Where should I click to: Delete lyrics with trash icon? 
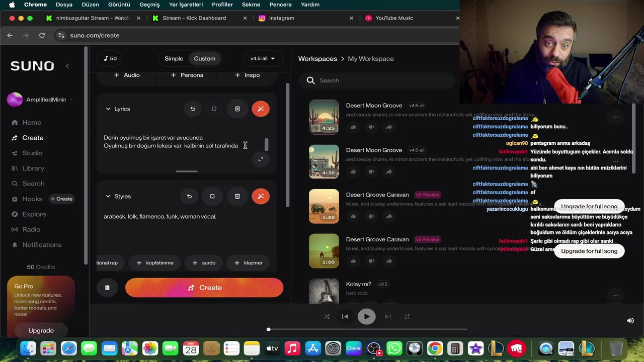point(237,109)
